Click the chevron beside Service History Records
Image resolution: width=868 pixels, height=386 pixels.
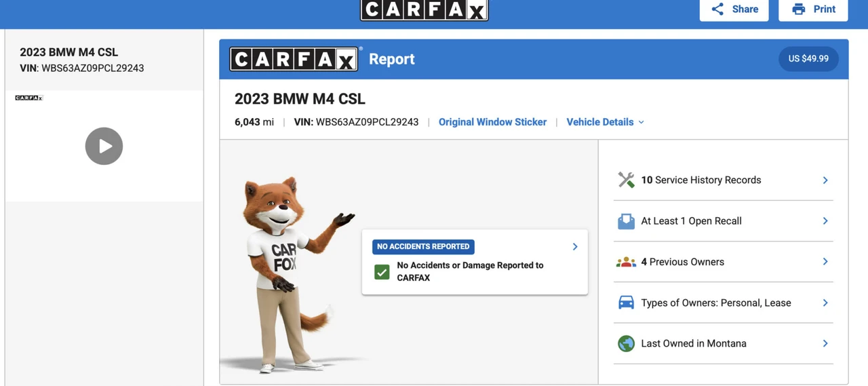point(825,180)
